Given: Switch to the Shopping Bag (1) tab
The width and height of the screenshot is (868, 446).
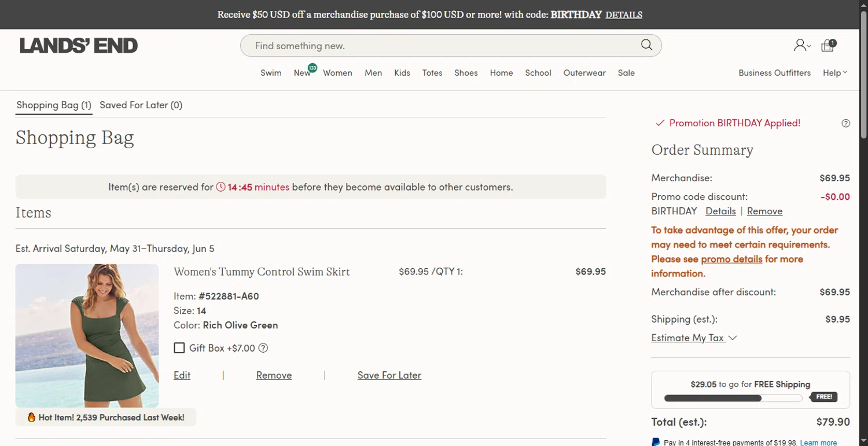Looking at the screenshot, I should 54,105.
